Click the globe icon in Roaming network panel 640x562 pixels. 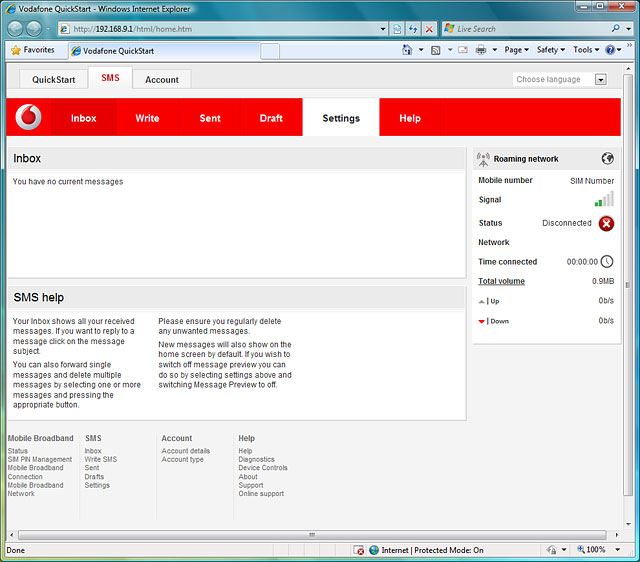tap(607, 158)
